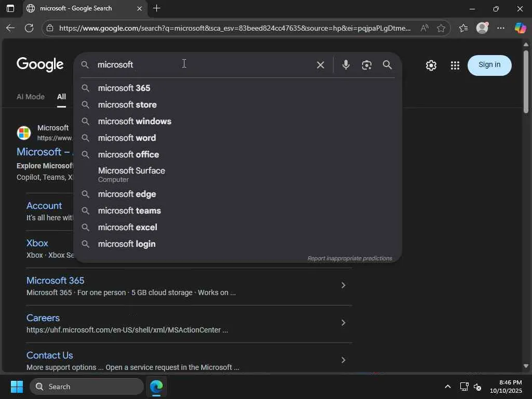Open the Copilot sidebar
532x399 pixels.
(x=520, y=28)
